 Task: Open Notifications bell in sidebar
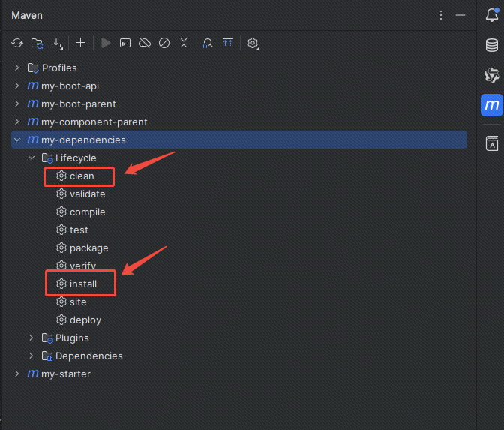click(x=492, y=14)
